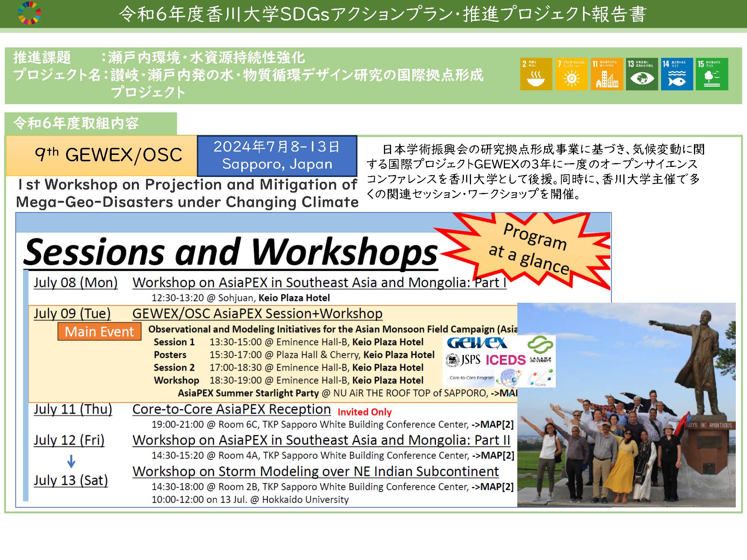Select SDG 13 Climate Action icon
747x560 pixels.
pos(642,74)
